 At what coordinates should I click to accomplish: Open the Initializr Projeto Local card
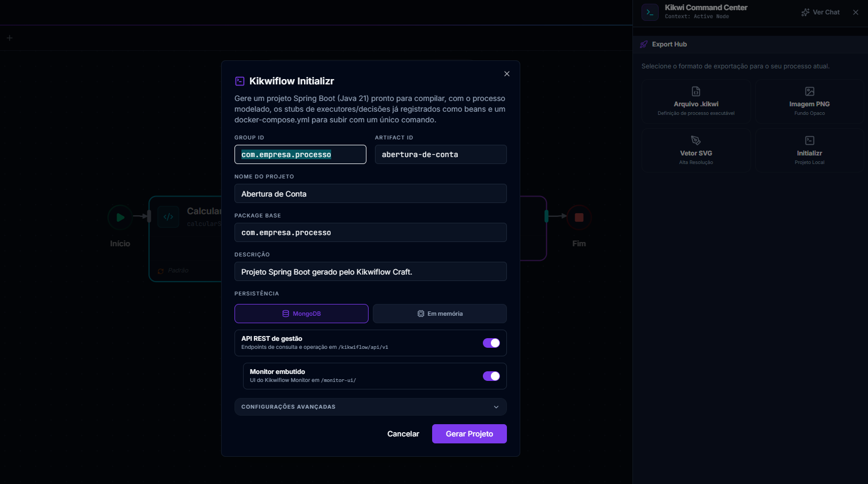(809, 151)
